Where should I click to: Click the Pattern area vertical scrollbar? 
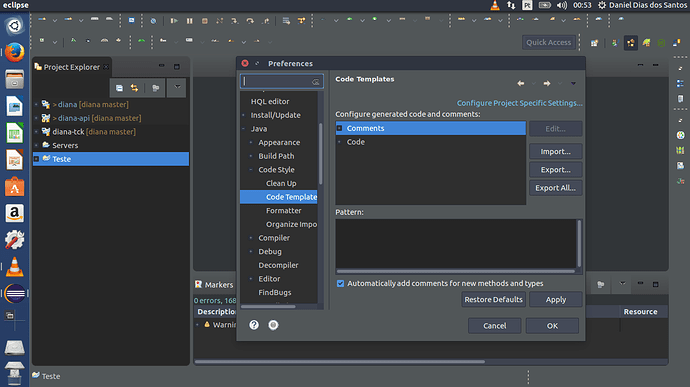pyautogui.click(x=579, y=243)
